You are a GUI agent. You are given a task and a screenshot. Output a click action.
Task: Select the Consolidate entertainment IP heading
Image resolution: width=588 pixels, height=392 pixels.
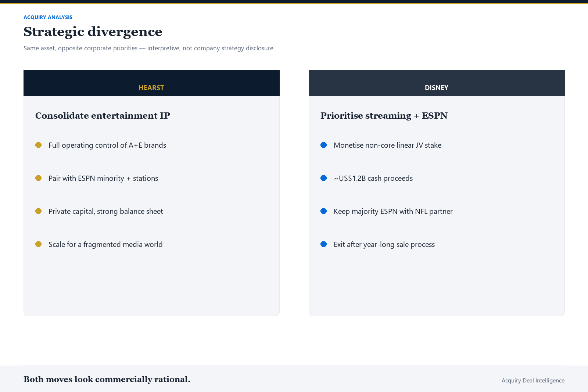coord(103,116)
